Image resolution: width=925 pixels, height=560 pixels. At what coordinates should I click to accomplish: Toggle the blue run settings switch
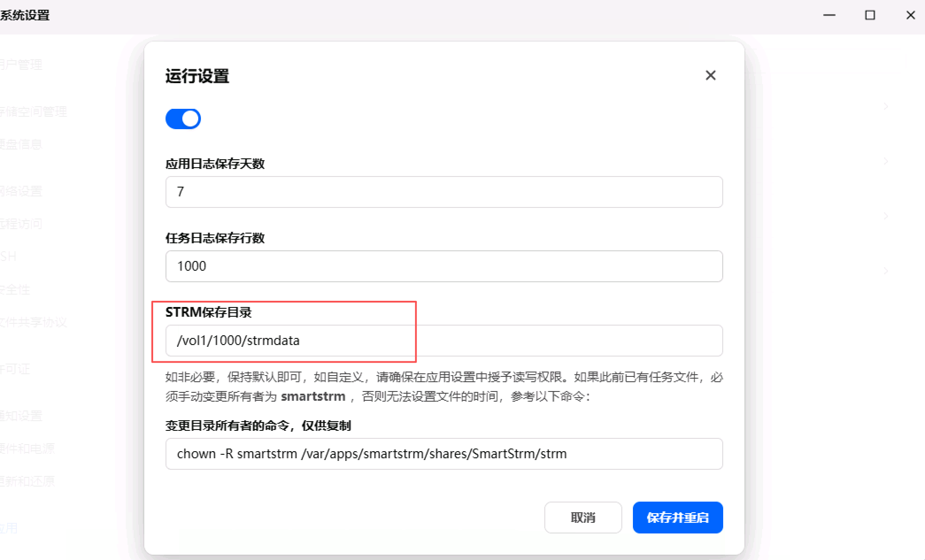[183, 119]
